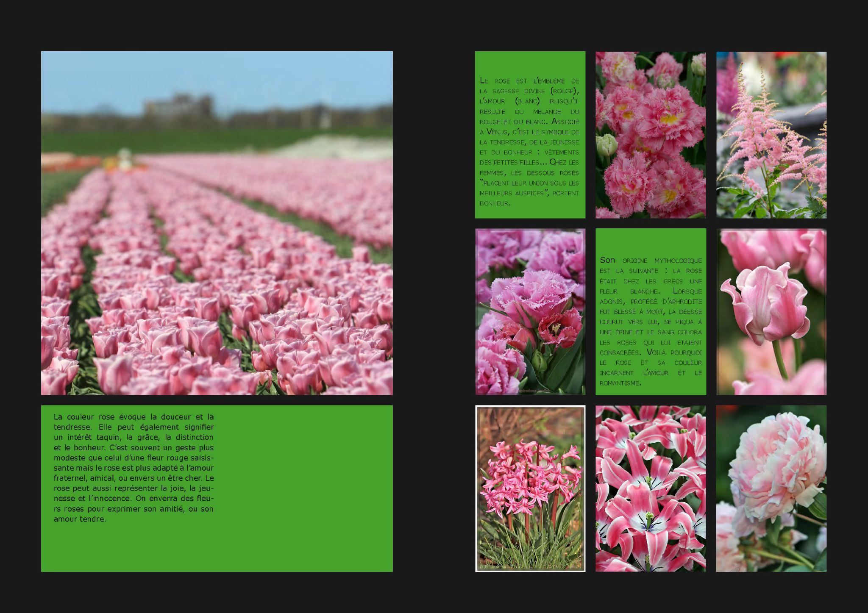Open the pink astilbe plumes photo
The width and height of the screenshot is (868, 613).
tap(771, 135)
